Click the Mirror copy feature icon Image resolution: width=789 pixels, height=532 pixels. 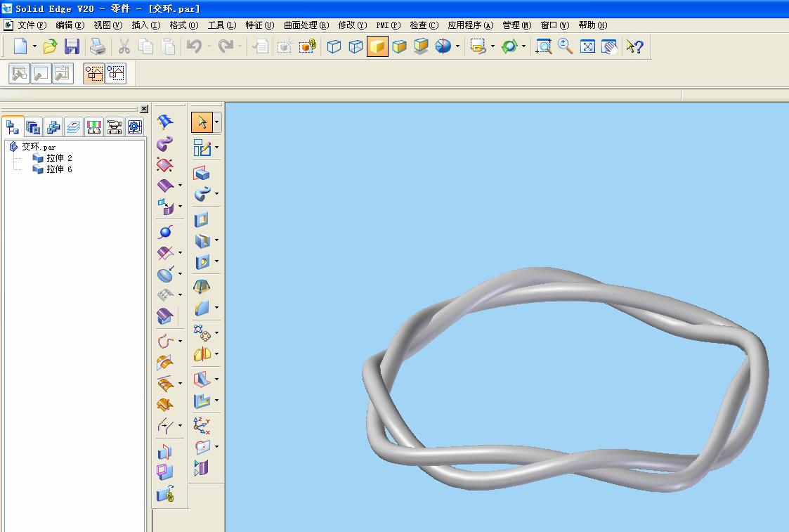(202, 353)
